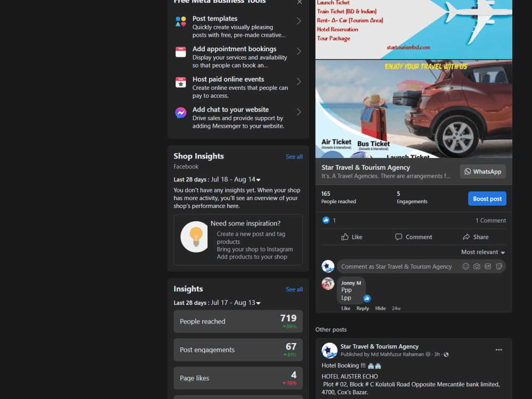Click the Messenger chat icon
This screenshot has width=532, height=399.
[x=180, y=113]
